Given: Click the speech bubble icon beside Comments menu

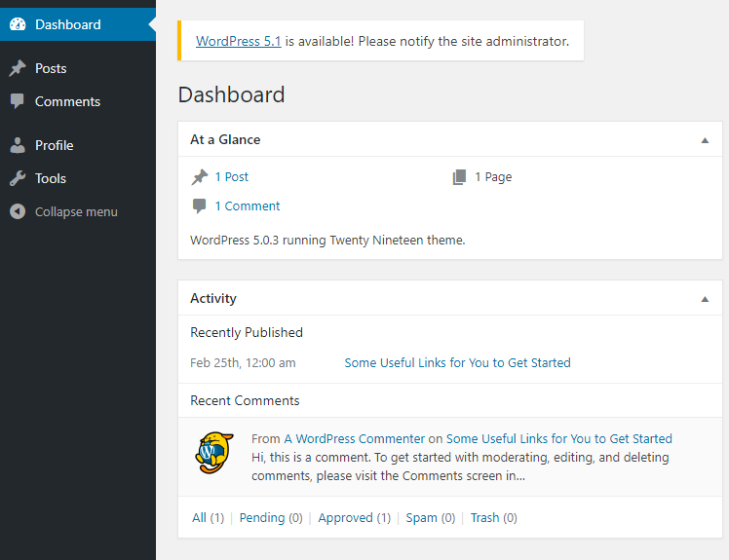Looking at the screenshot, I should click(x=18, y=101).
